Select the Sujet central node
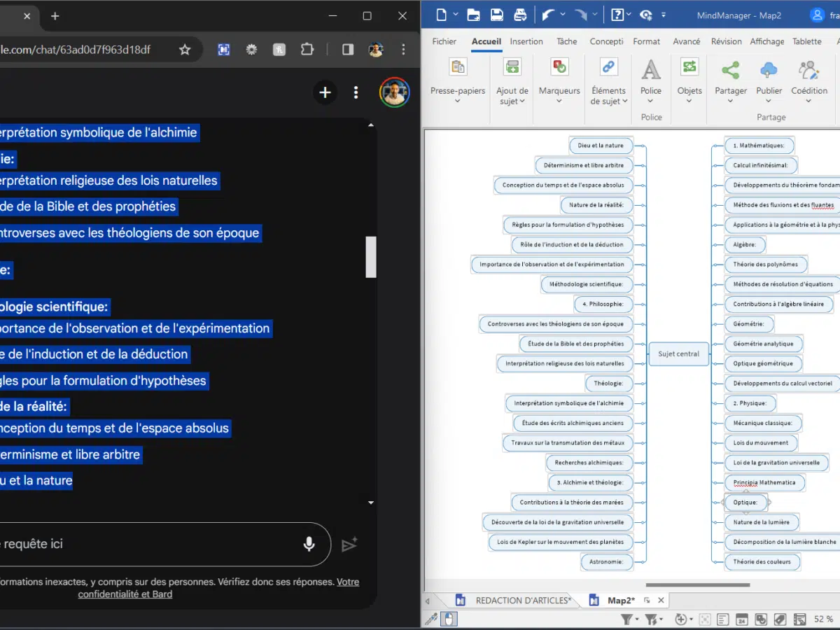The height and width of the screenshot is (630, 840). (x=678, y=353)
